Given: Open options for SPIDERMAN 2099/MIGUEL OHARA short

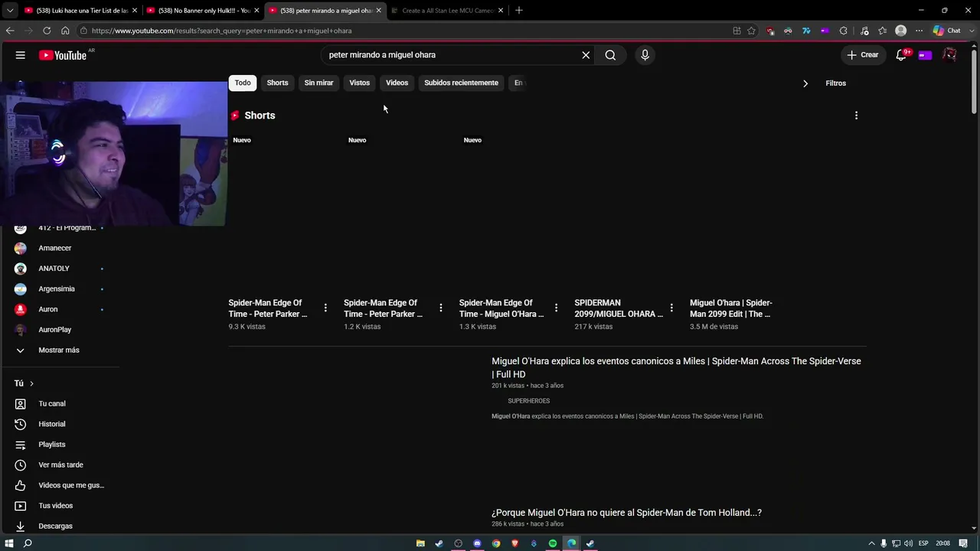Looking at the screenshot, I should (x=671, y=308).
